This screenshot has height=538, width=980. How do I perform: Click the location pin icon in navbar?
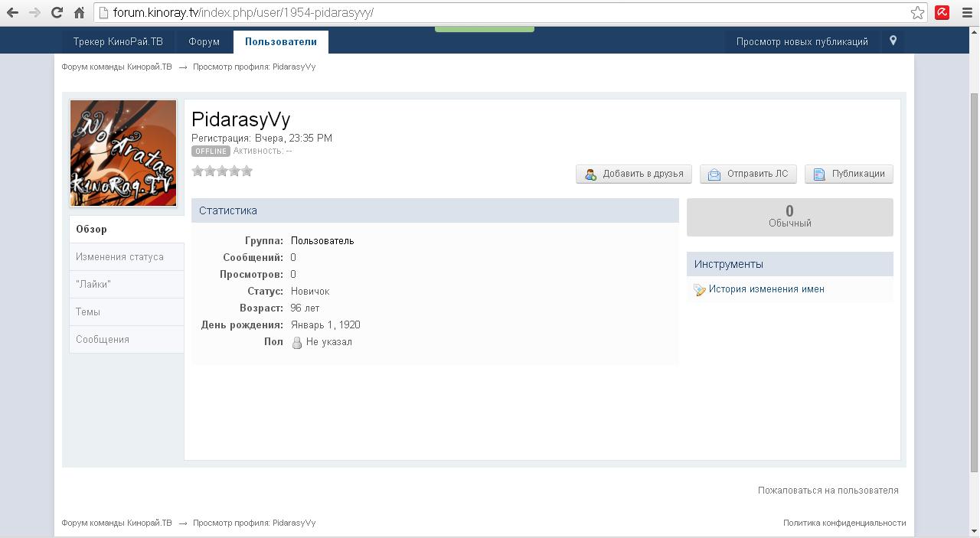point(893,41)
